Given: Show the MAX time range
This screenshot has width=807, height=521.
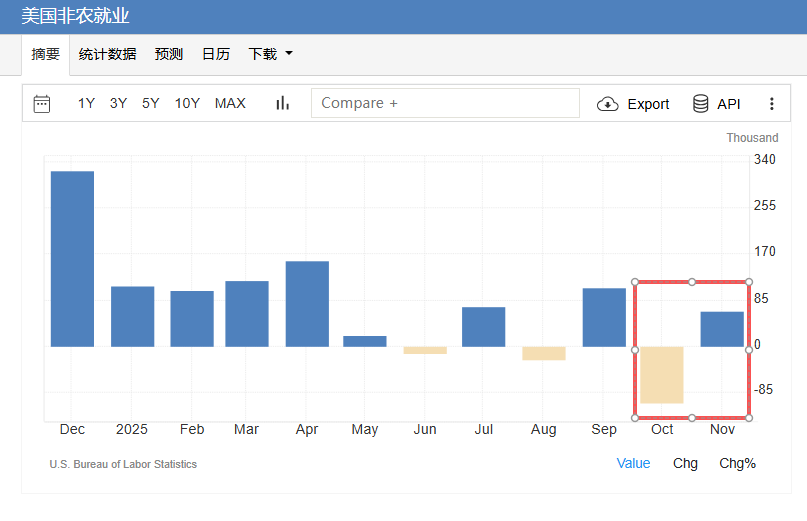Looking at the screenshot, I should coord(230,103).
